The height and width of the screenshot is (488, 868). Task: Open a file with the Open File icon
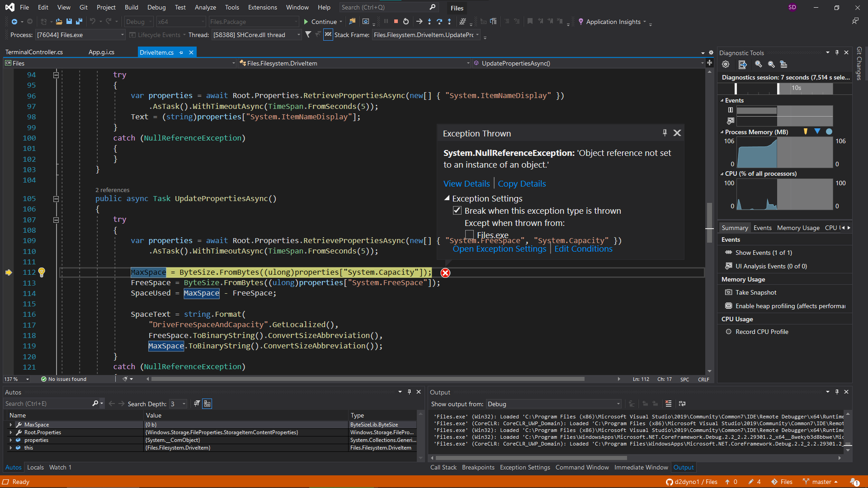(59, 22)
